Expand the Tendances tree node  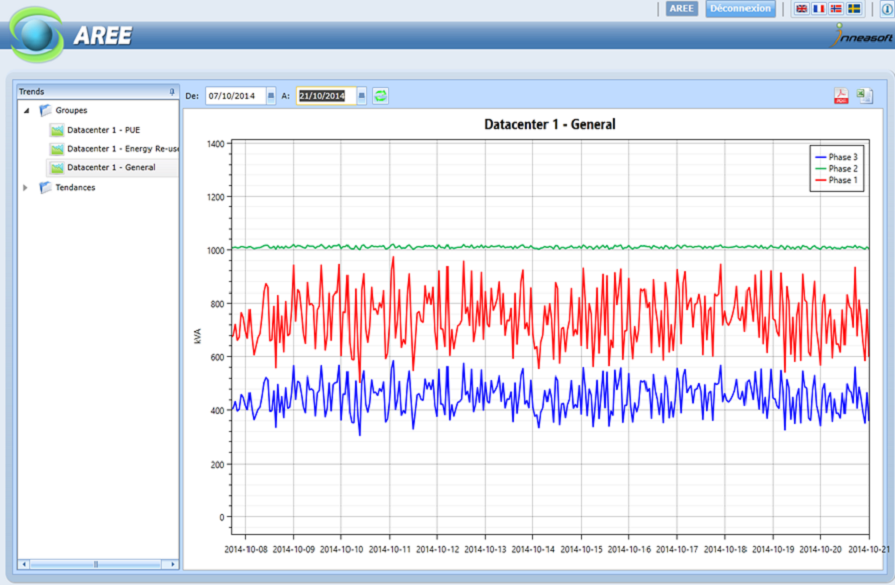pyautogui.click(x=25, y=187)
